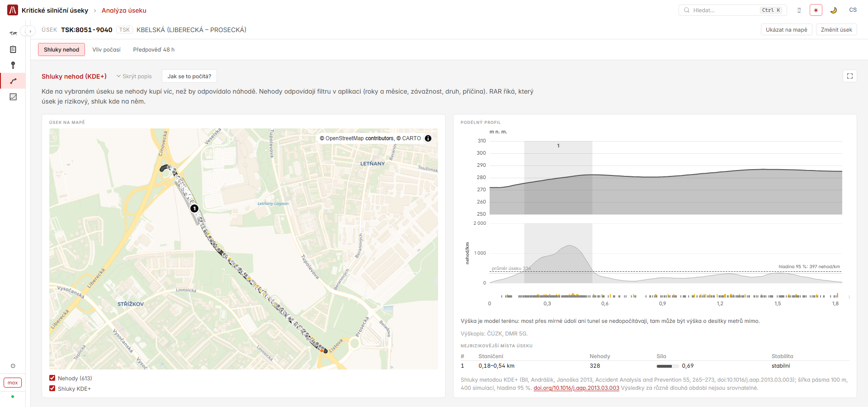Click the STŘÍŽKOV label on the map
868x407 pixels.
pyautogui.click(x=131, y=304)
